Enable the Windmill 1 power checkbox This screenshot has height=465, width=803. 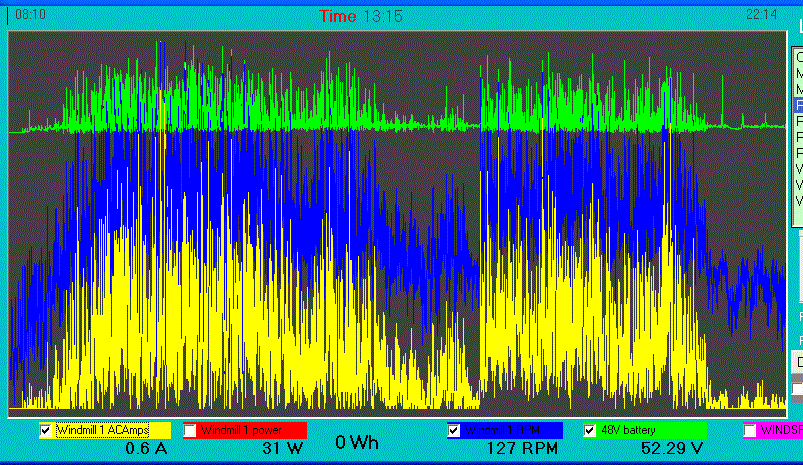[x=190, y=430]
